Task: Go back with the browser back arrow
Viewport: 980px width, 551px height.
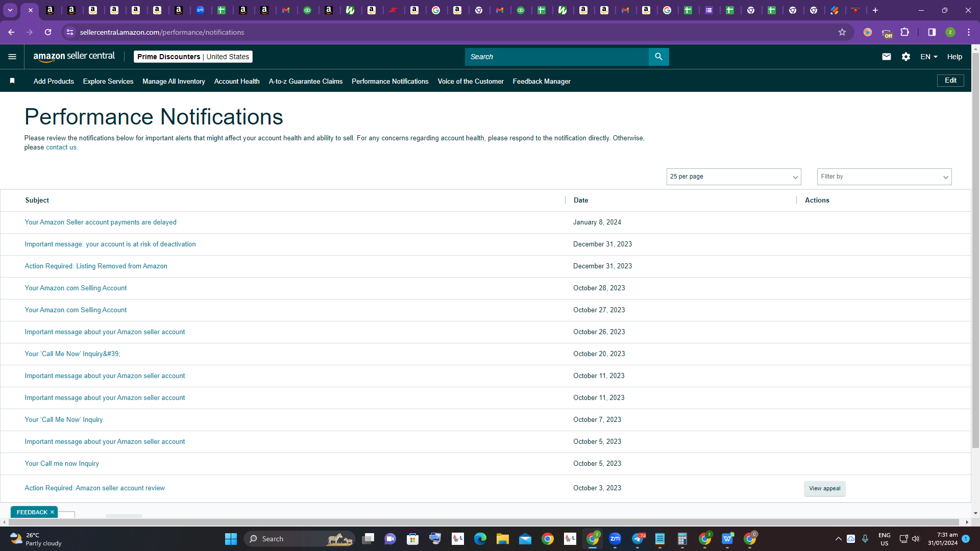Action: coord(11,32)
